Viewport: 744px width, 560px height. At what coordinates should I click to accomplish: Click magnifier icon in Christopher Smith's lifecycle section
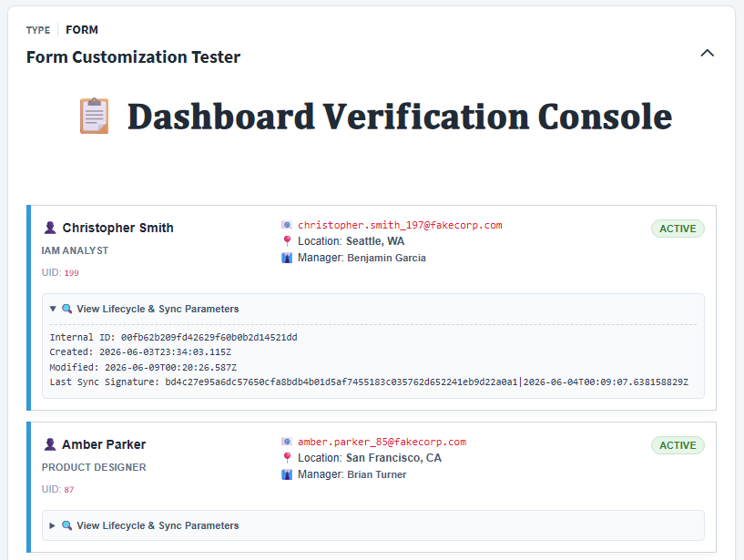point(66,309)
